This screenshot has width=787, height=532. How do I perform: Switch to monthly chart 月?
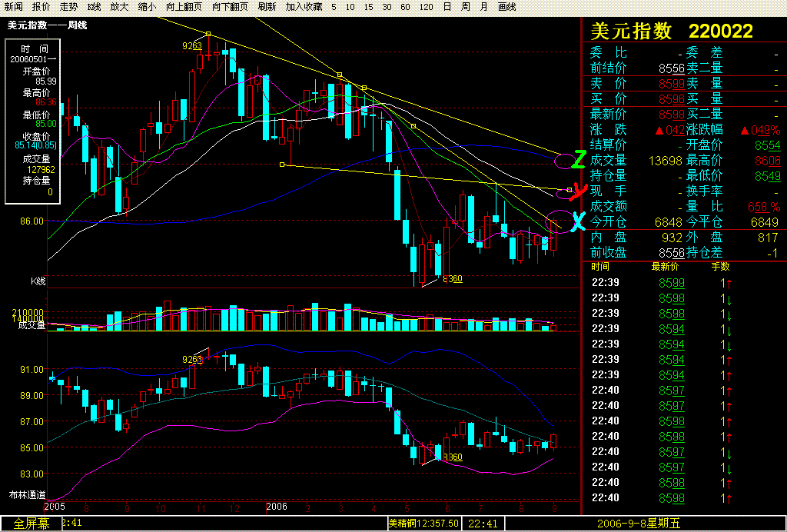tap(484, 7)
